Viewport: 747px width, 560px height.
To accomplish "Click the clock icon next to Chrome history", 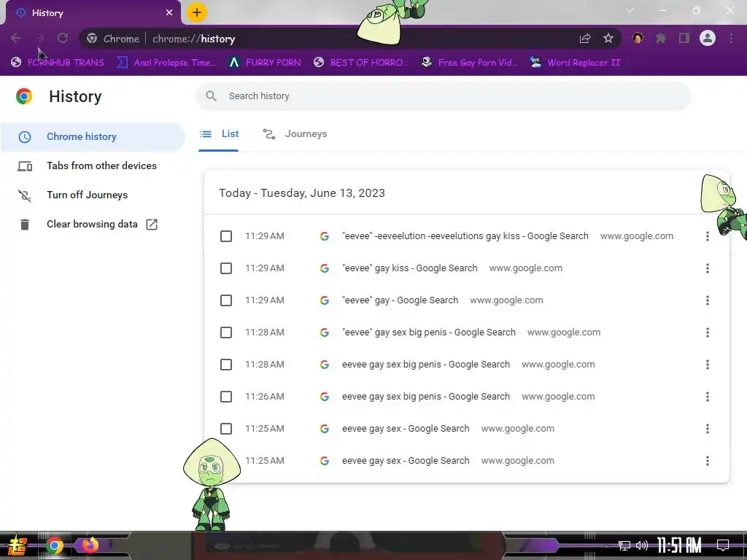I will 25,137.
